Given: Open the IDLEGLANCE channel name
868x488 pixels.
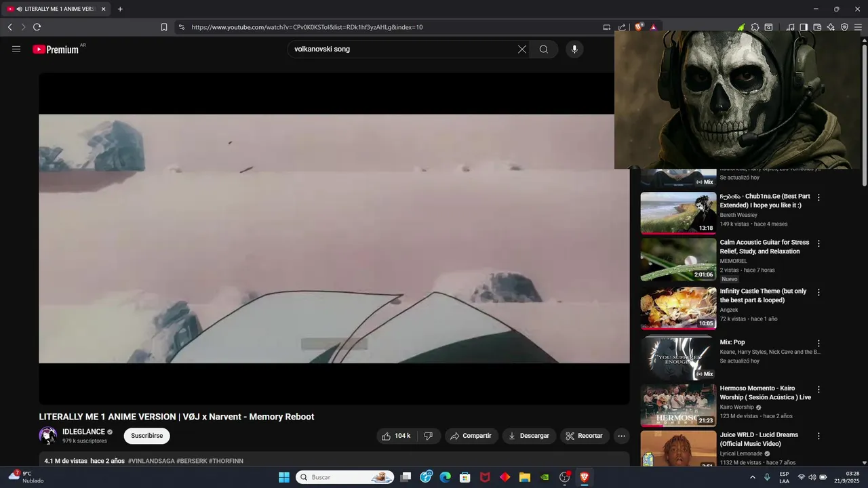Looking at the screenshot, I should (83, 432).
